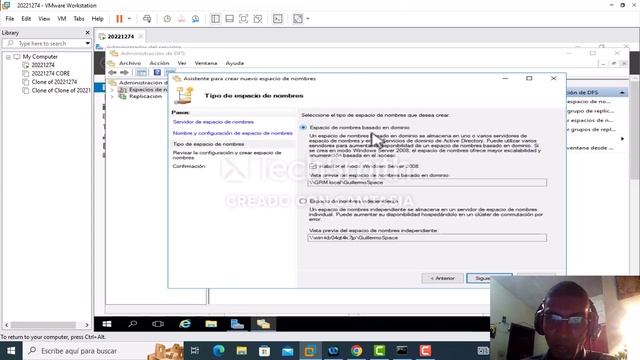Click the back arrow in the DFS toolbar

click(x=112, y=72)
